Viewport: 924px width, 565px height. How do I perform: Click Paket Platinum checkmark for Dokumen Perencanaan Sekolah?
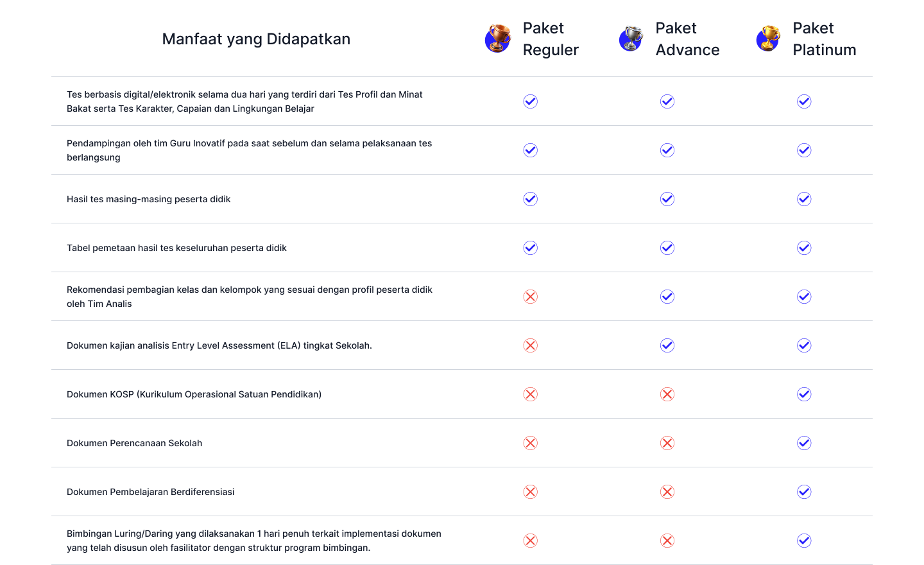(x=804, y=443)
